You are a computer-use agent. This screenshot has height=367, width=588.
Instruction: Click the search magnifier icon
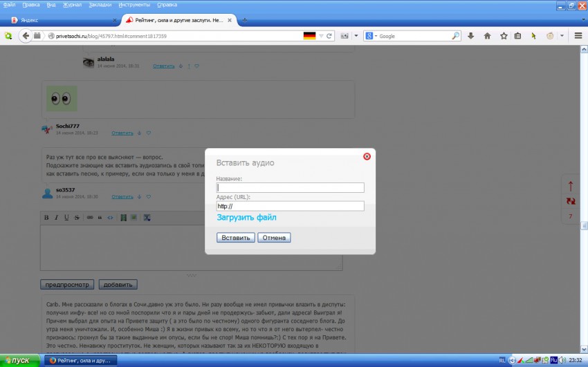tap(456, 36)
